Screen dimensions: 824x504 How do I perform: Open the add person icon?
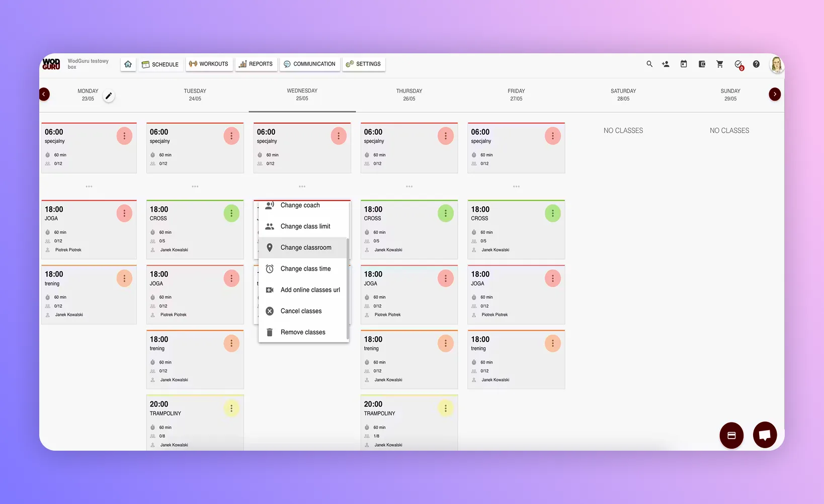tap(666, 64)
